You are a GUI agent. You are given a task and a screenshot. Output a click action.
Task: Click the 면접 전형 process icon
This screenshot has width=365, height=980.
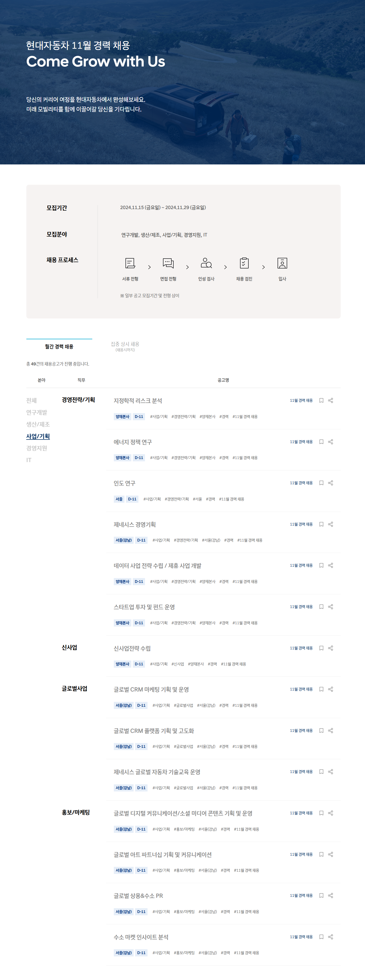168,263
